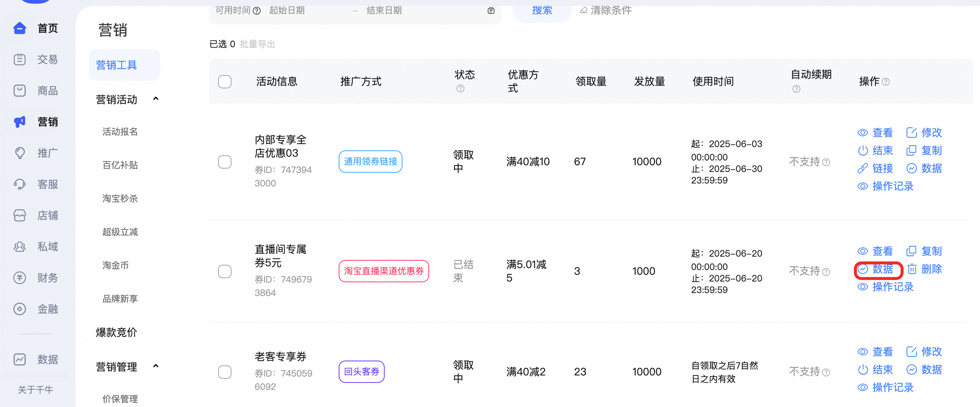Click 查看 for 老客专享券

click(875, 351)
